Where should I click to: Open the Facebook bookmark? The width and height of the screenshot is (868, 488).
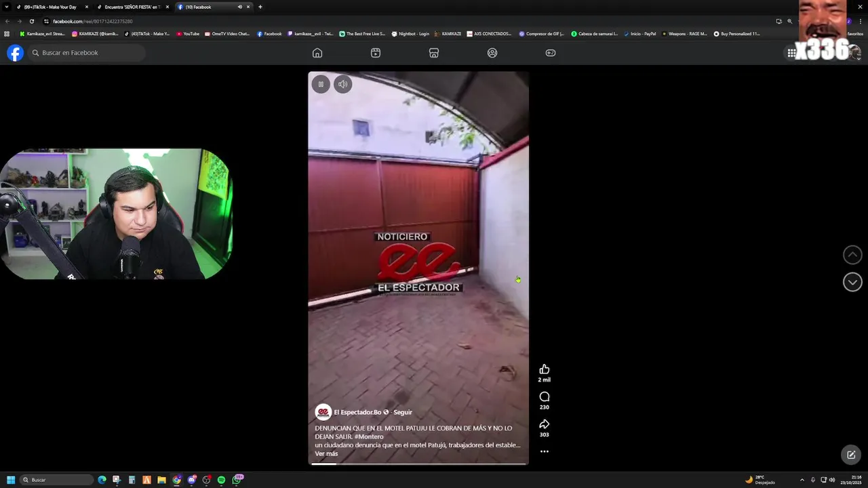pos(269,34)
